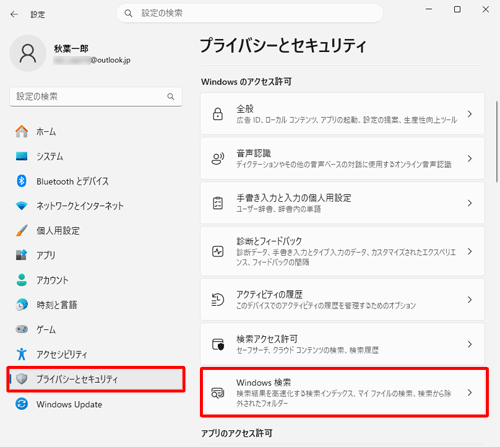Viewport: 500px width, 447px height.
Task: Click the sidebar 設定の検索 search box
Action: tap(96, 97)
